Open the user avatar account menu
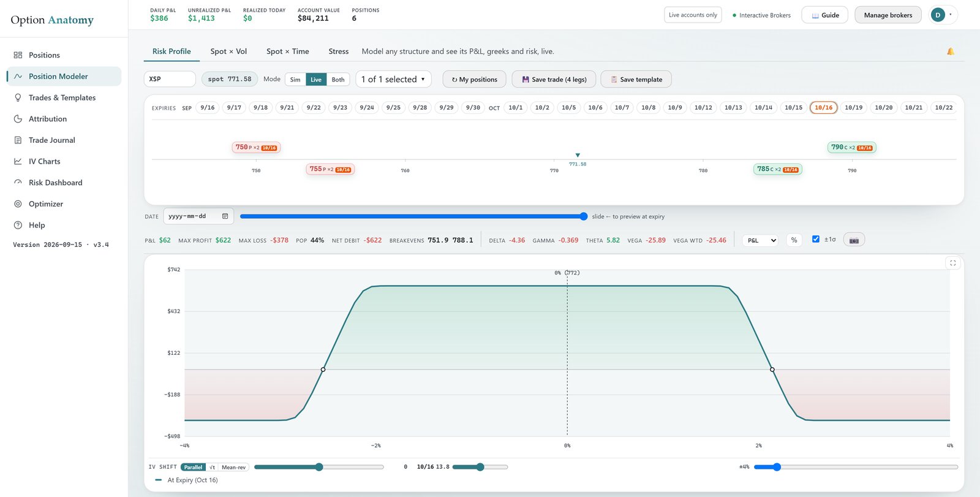Image resolution: width=980 pixels, height=497 pixels. point(943,15)
